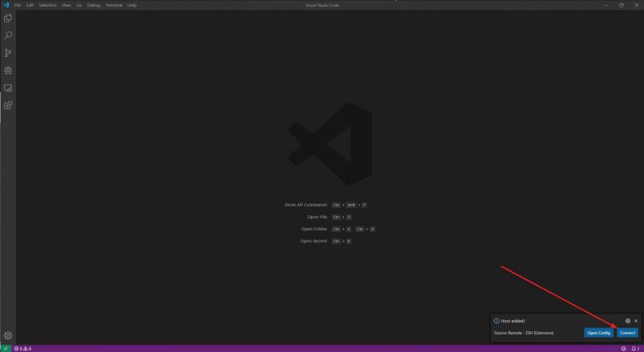Open the Search view in activity bar
Screen dimensions: 644x352
coord(8,35)
